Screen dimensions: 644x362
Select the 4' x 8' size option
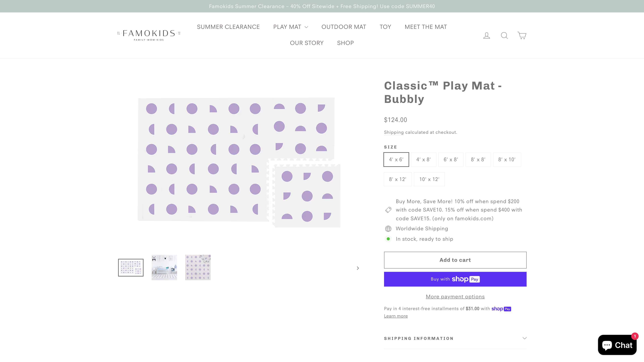click(x=423, y=159)
